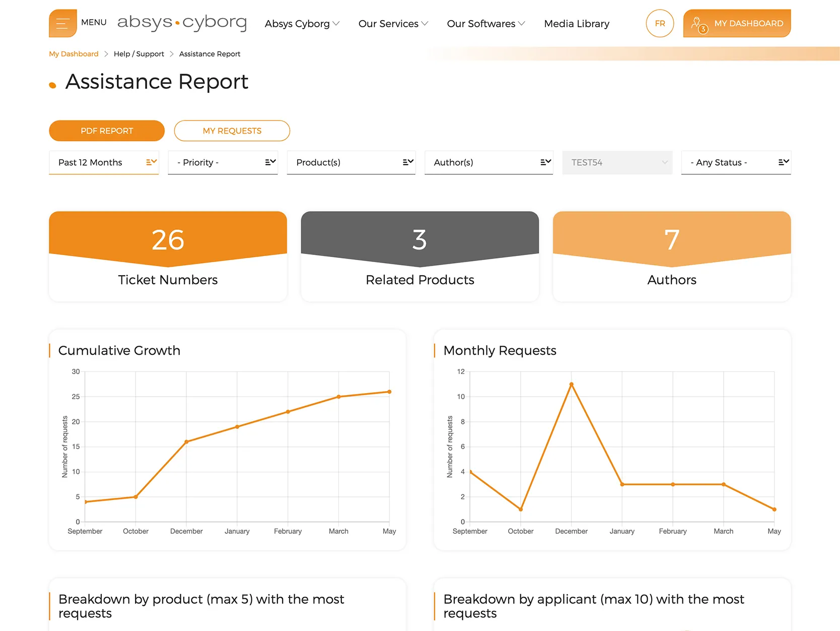Click the January point on Monthly Requests
The height and width of the screenshot is (631, 840).
click(x=622, y=484)
